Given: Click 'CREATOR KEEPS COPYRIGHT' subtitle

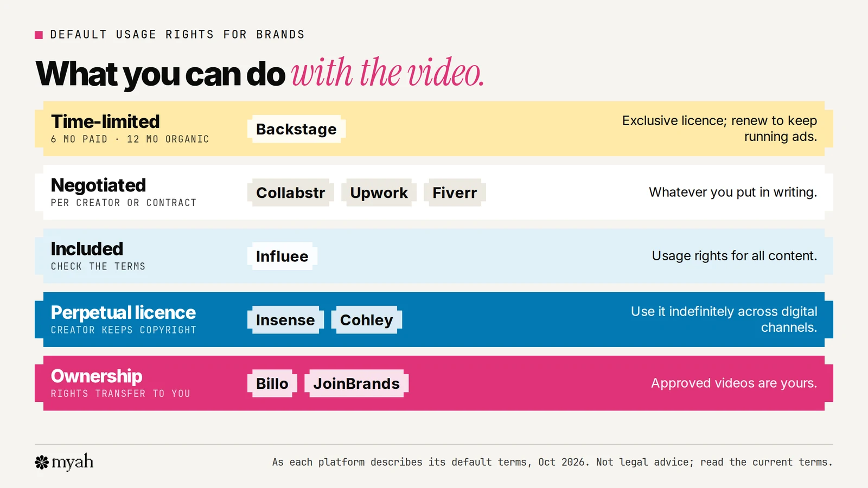Looking at the screenshot, I should (124, 330).
